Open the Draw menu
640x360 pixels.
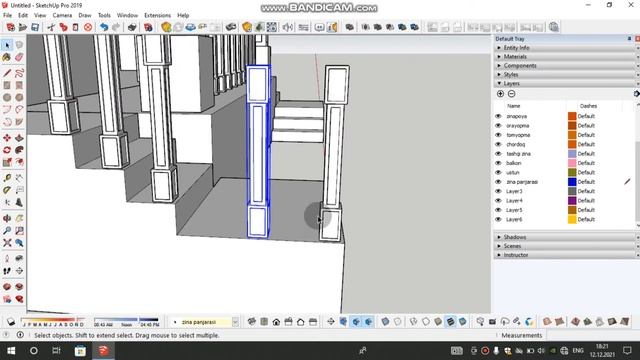(x=85, y=15)
